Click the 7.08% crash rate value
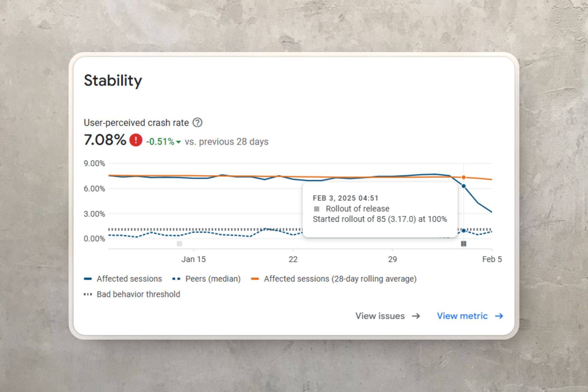 pos(105,140)
